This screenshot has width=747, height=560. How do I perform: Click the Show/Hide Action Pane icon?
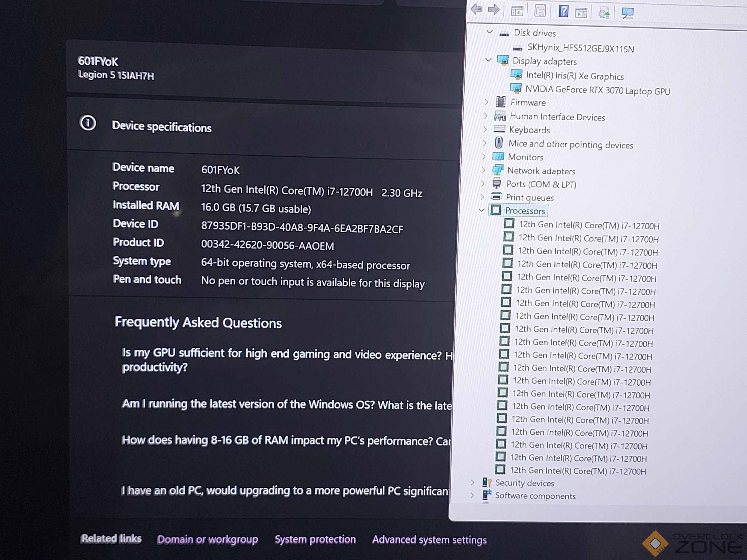[x=581, y=13]
